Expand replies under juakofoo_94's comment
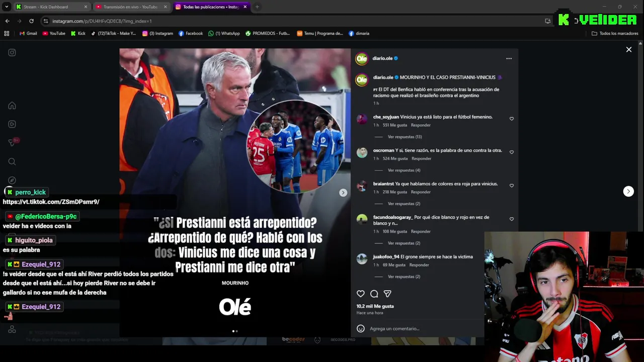Image resolution: width=644 pixels, height=362 pixels. (x=404, y=277)
